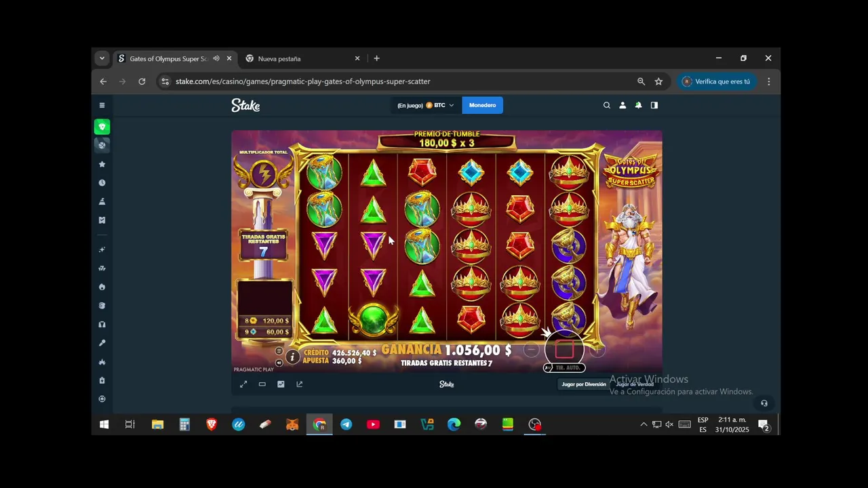Open the Stake search magnifier icon

click(607, 105)
